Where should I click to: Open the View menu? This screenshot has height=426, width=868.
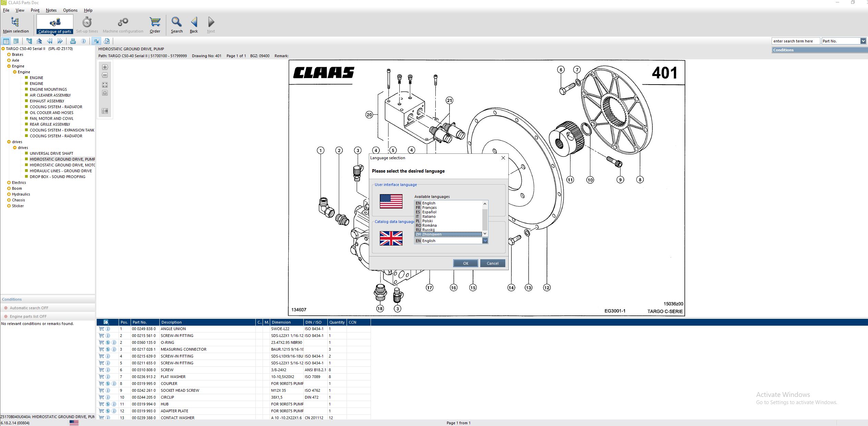point(20,10)
